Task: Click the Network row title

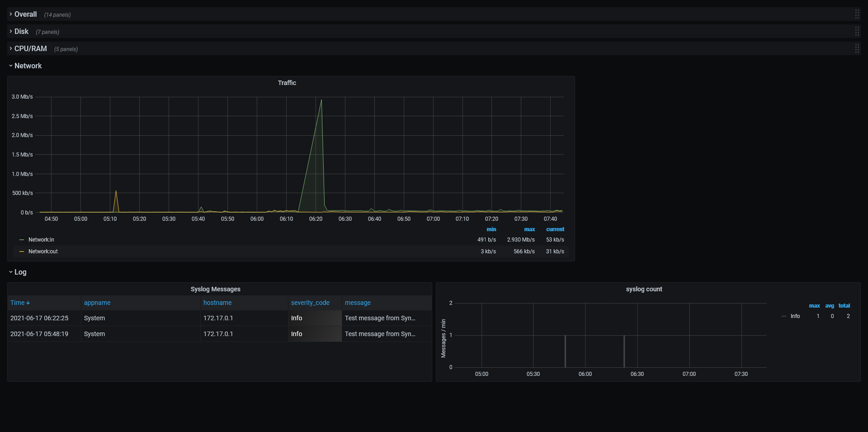Action: coord(28,66)
